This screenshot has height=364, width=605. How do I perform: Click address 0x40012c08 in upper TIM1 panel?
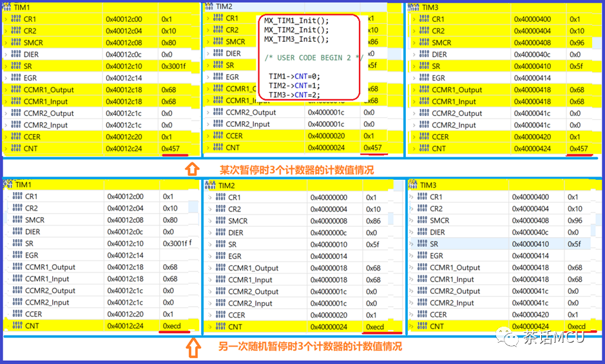(124, 43)
